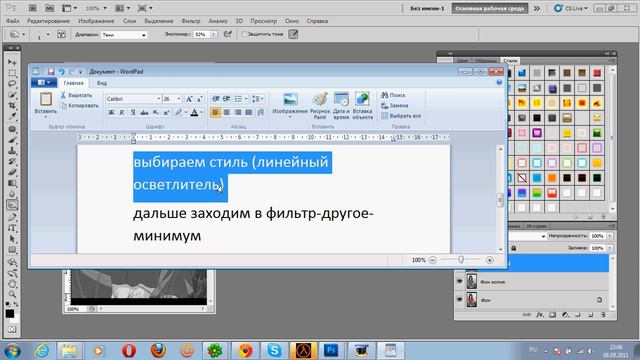640x360 pixels.
Task: Select the Move tool in Photoshop toolbar
Action: pos(12,62)
